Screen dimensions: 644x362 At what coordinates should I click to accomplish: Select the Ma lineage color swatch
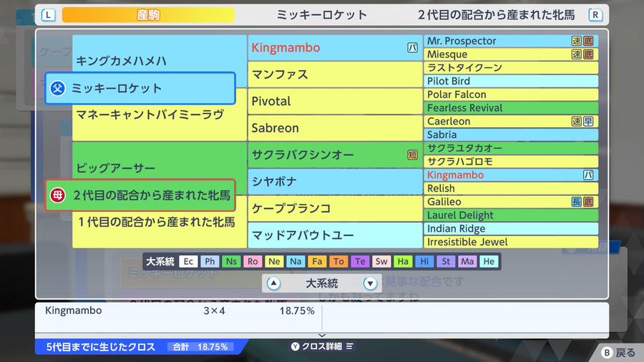pyautogui.click(x=467, y=261)
